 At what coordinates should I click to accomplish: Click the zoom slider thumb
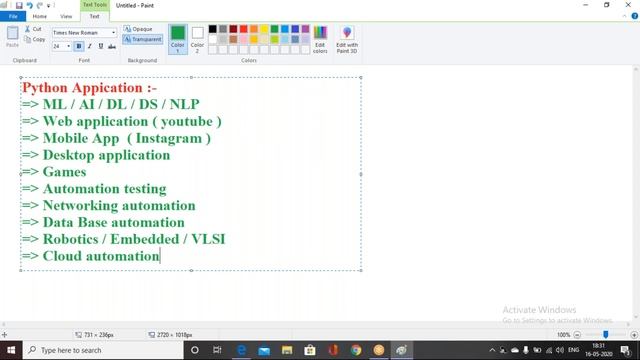coord(606,335)
